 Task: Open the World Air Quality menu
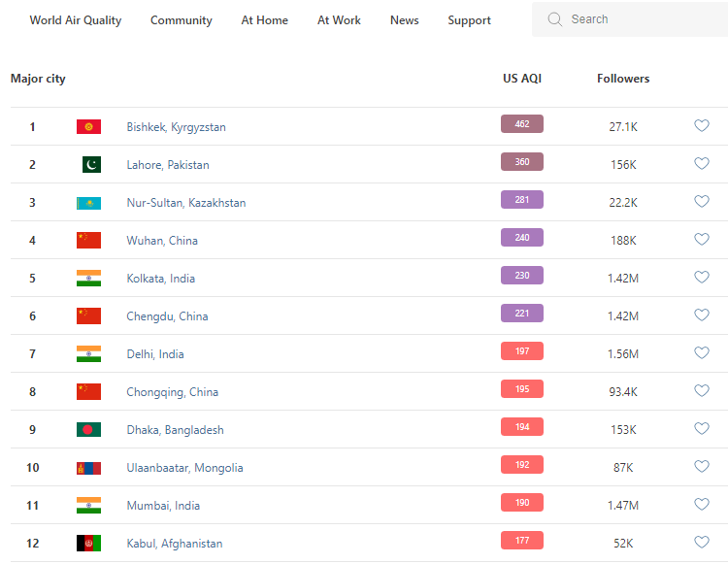click(x=76, y=20)
